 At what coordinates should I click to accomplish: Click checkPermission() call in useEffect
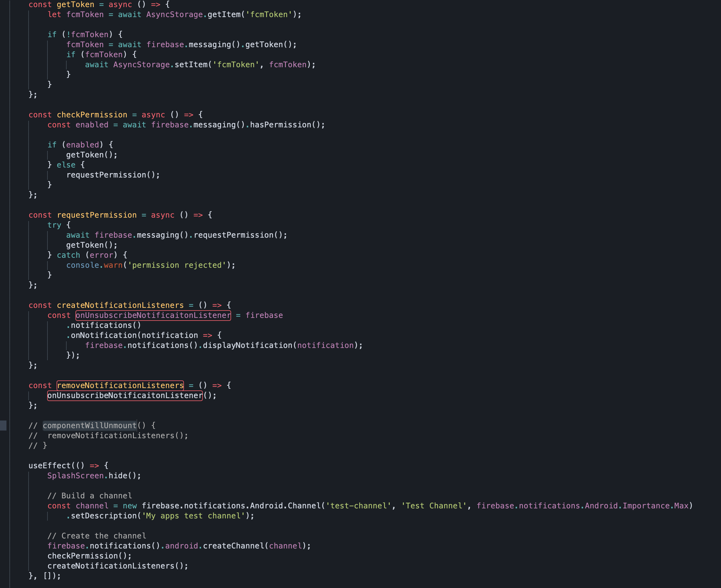89,556
